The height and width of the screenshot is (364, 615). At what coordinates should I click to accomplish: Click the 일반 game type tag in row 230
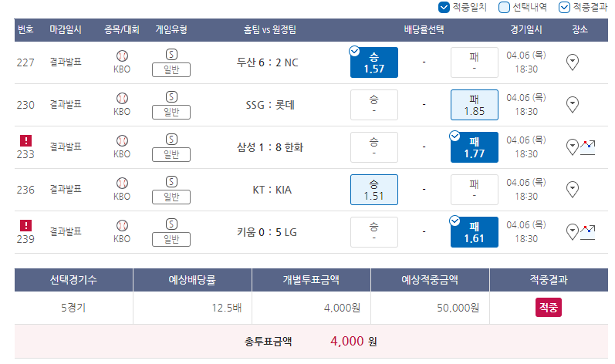pyautogui.click(x=171, y=112)
